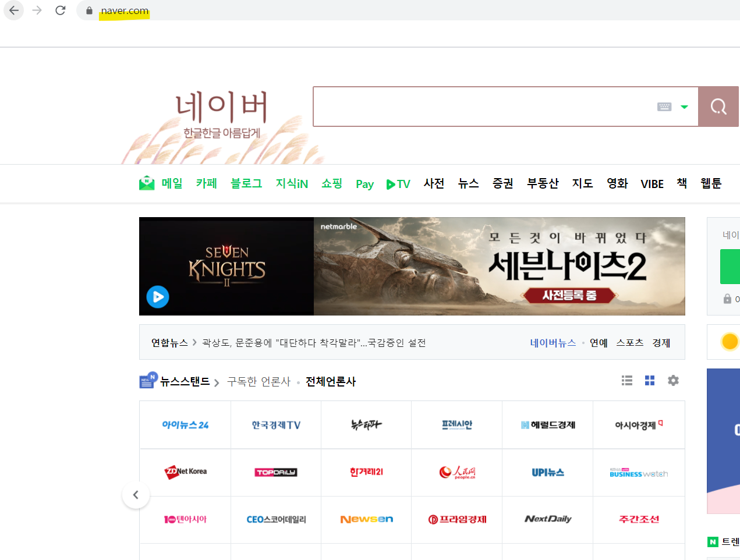Reload the page with refresh icon
Image resolution: width=740 pixels, height=560 pixels.
point(60,10)
